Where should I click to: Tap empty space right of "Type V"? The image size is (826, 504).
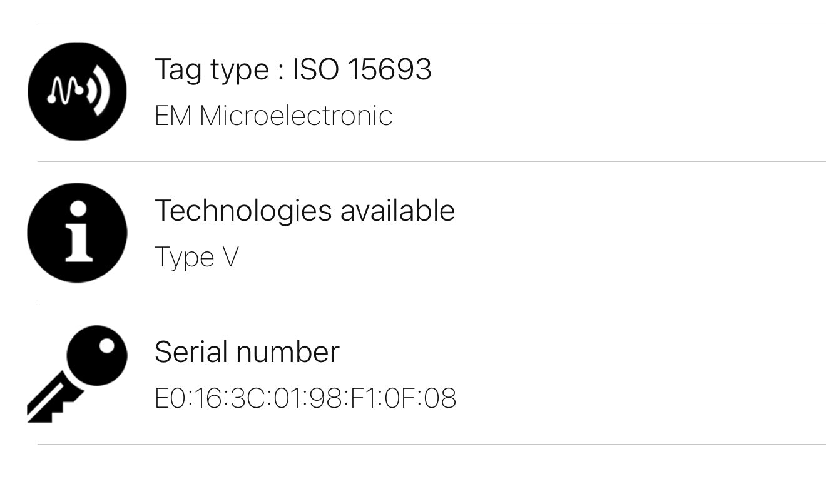point(532,257)
